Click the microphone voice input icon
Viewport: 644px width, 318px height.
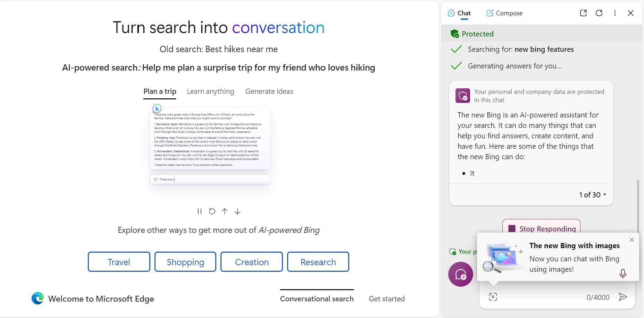coord(623,274)
